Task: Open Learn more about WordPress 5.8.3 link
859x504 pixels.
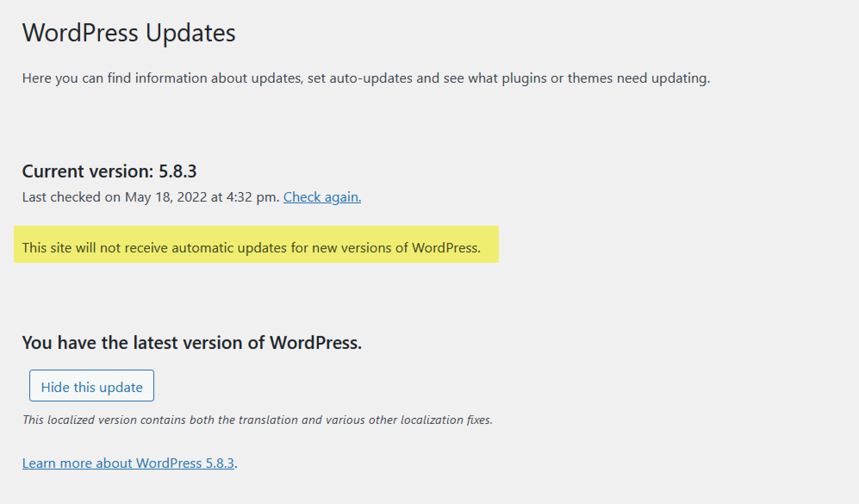Action: pyautogui.click(x=128, y=463)
